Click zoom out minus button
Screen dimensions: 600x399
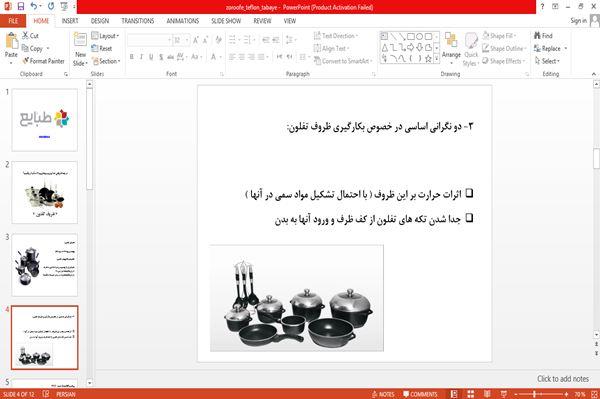[x=516, y=394]
